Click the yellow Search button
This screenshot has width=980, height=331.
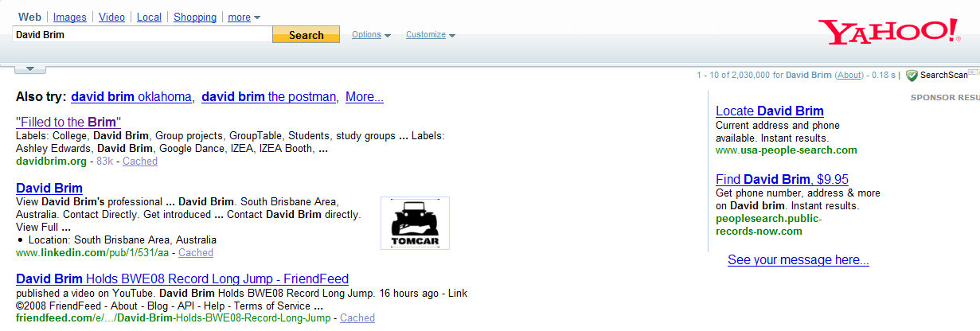coord(306,35)
